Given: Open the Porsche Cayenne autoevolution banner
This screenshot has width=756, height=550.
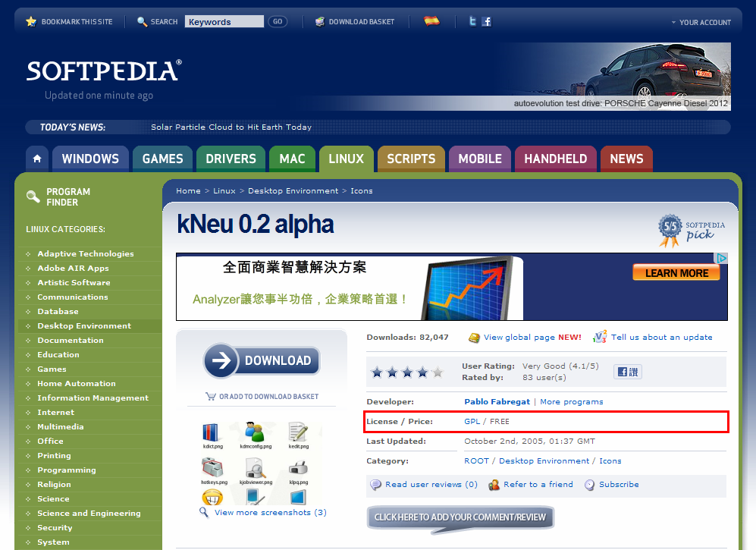Looking at the screenshot, I should point(613,76).
